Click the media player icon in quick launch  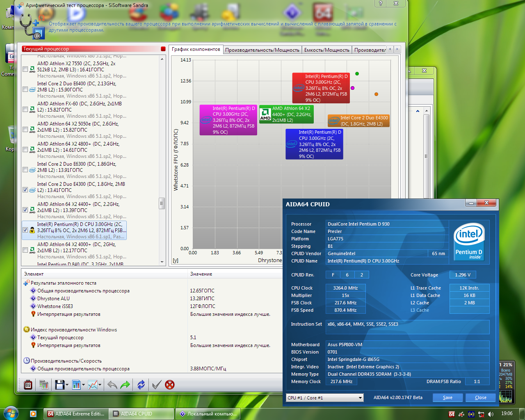33,414
